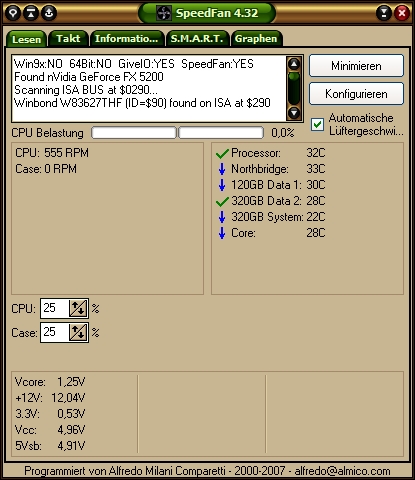Switch to the Lesen tab
Screen dimensions: 415x480
26,39
